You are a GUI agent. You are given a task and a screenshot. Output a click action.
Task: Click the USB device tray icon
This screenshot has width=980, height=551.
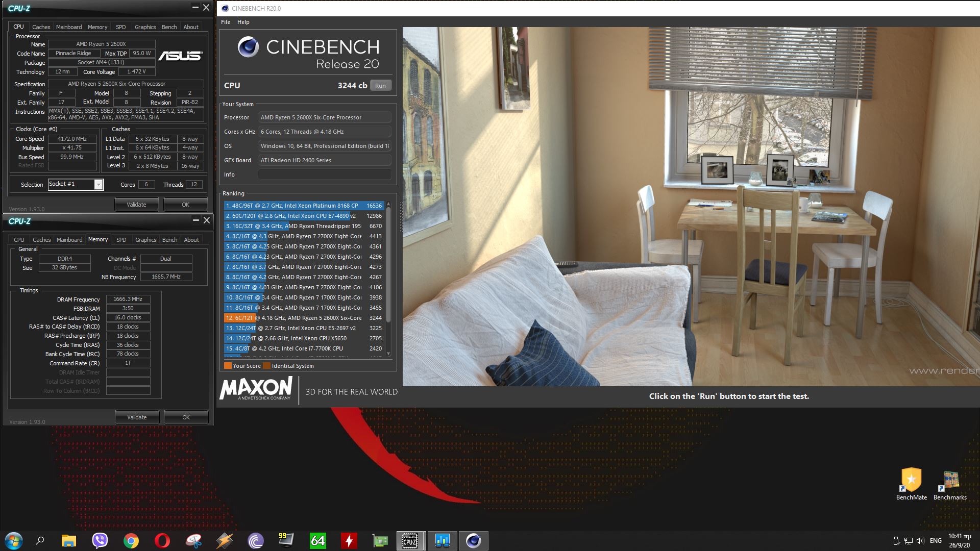click(896, 541)
